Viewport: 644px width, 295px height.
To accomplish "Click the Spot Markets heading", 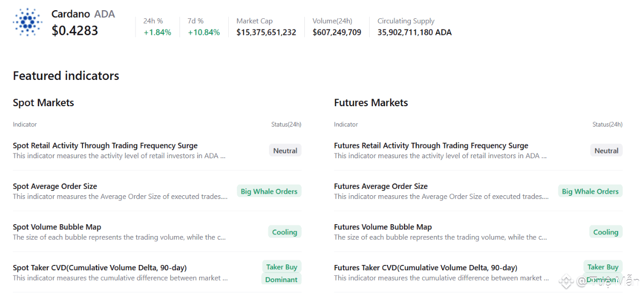I will click(x=43, y=102).
